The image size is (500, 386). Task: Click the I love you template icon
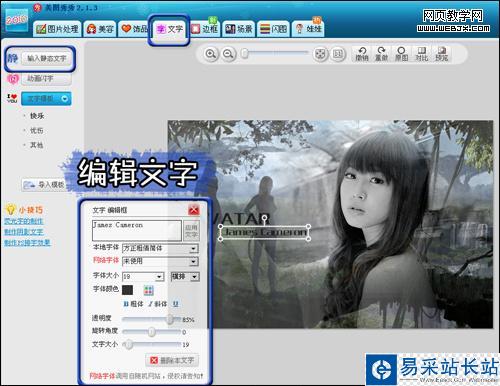(12, 98)
